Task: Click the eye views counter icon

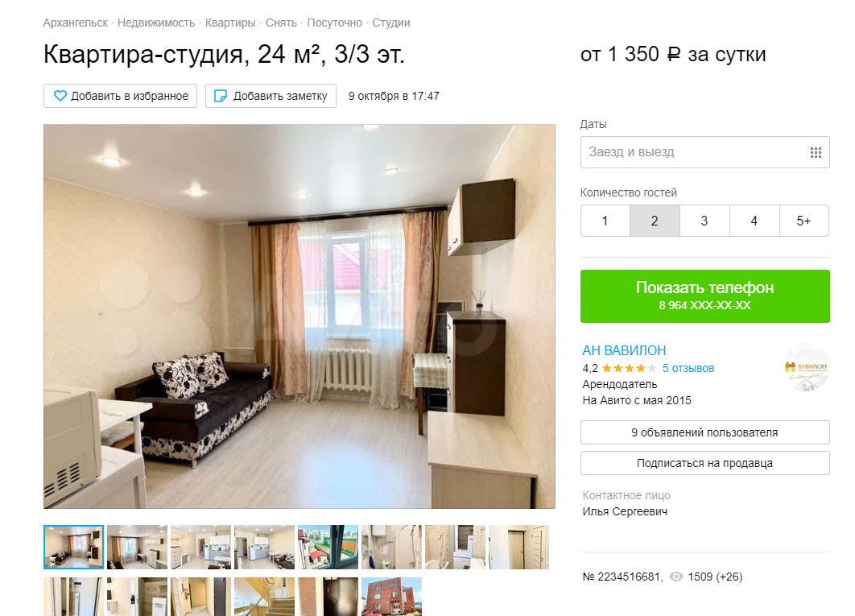Action: click(x=675, y=577)
